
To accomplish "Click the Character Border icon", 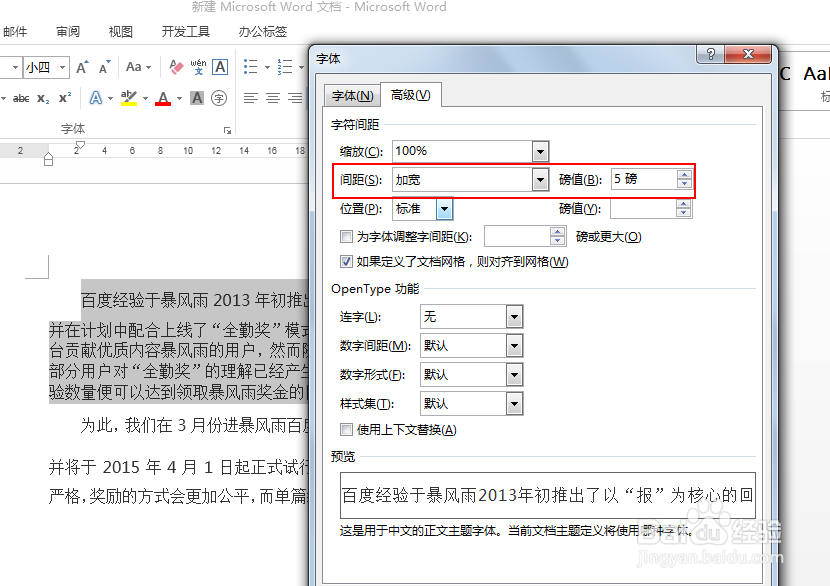I will coord(220,67).
